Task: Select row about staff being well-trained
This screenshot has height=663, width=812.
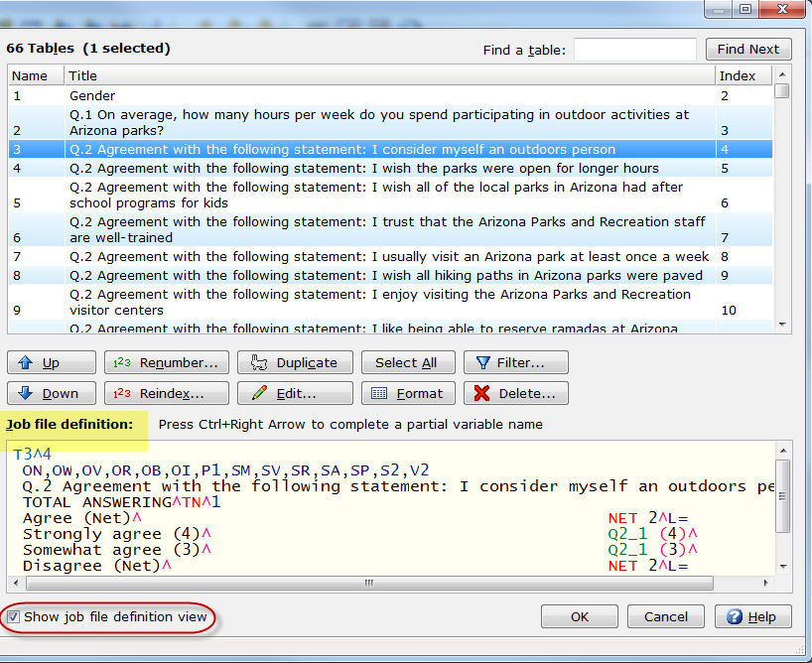Action: 390,229
